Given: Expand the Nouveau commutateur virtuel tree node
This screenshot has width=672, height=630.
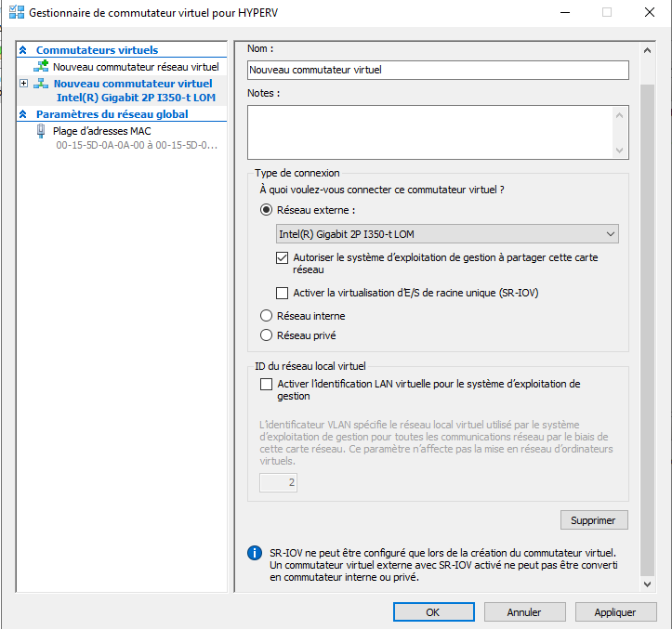Looking at the screenshot, I should click(24, 84).
